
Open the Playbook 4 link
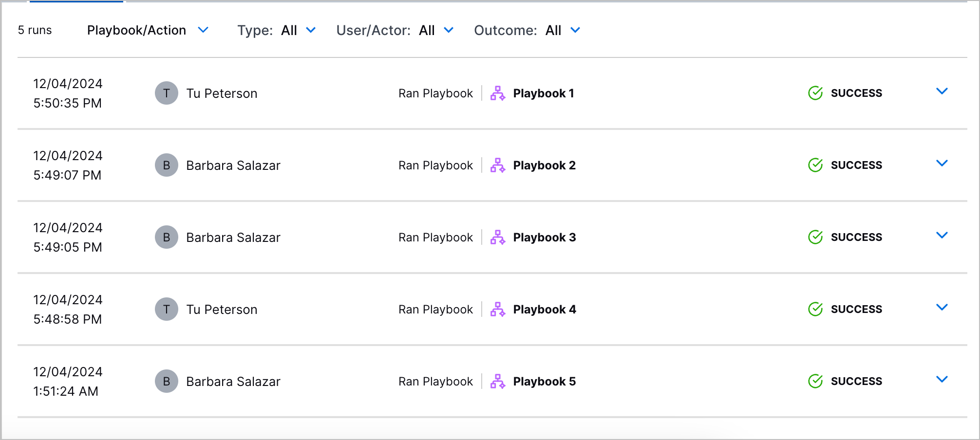pos(545,309)
